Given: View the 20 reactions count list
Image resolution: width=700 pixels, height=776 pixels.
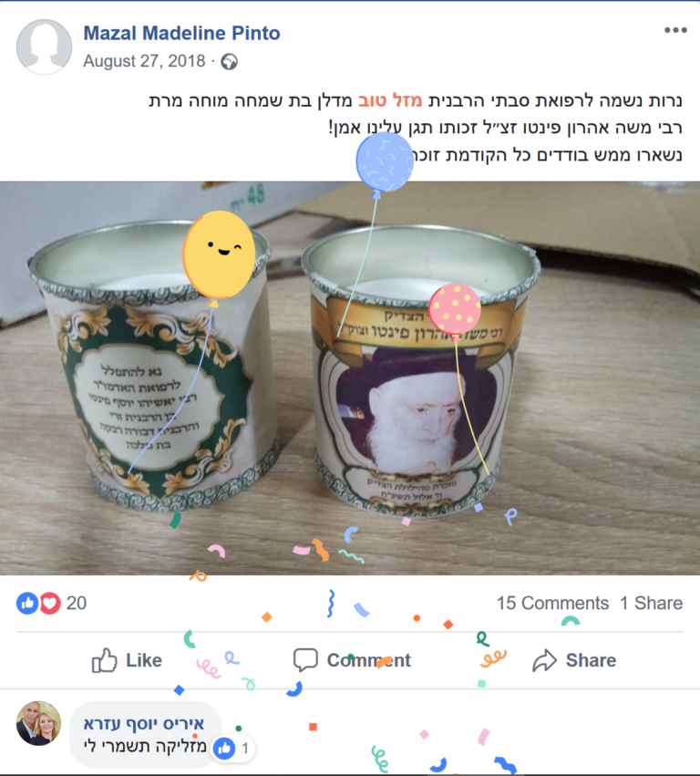Looking at the screenshot, I should point(77,604).
